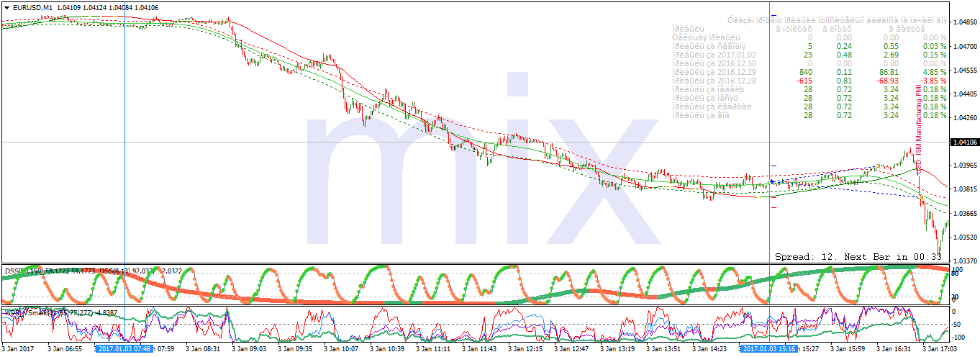This screenshot has height=357, width=980.
Task: Click the 4.85 % percentage cell
Action: tap(935, 72)
